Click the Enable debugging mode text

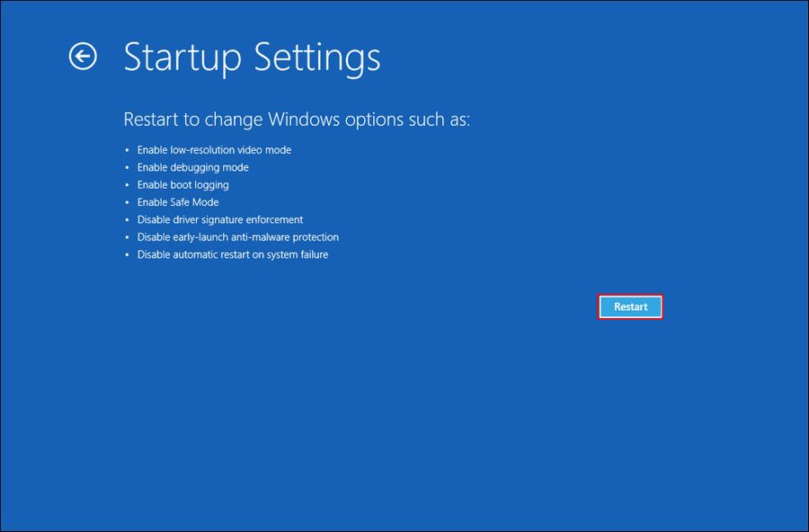coord(192,167)
